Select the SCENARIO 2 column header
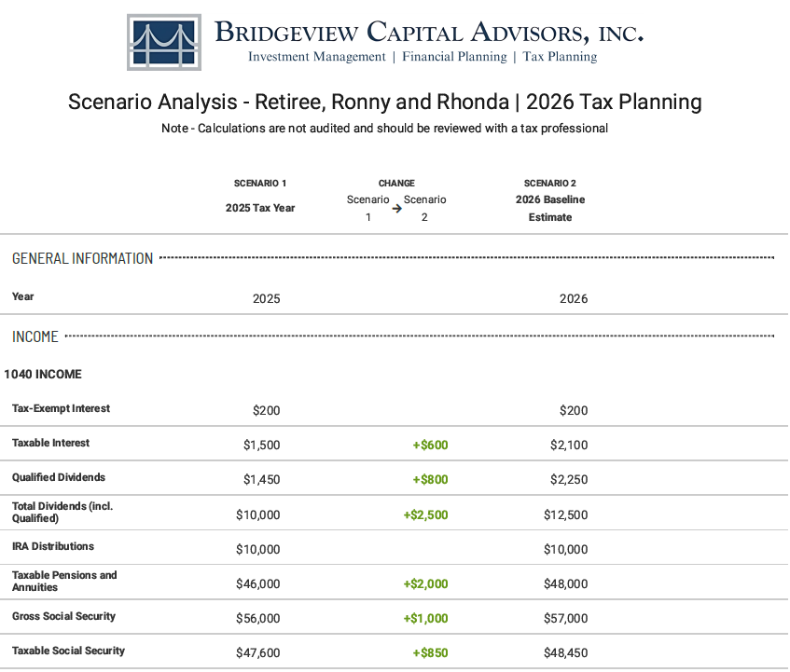The width and height of the screenshot is (790, 672). point(550,183)
